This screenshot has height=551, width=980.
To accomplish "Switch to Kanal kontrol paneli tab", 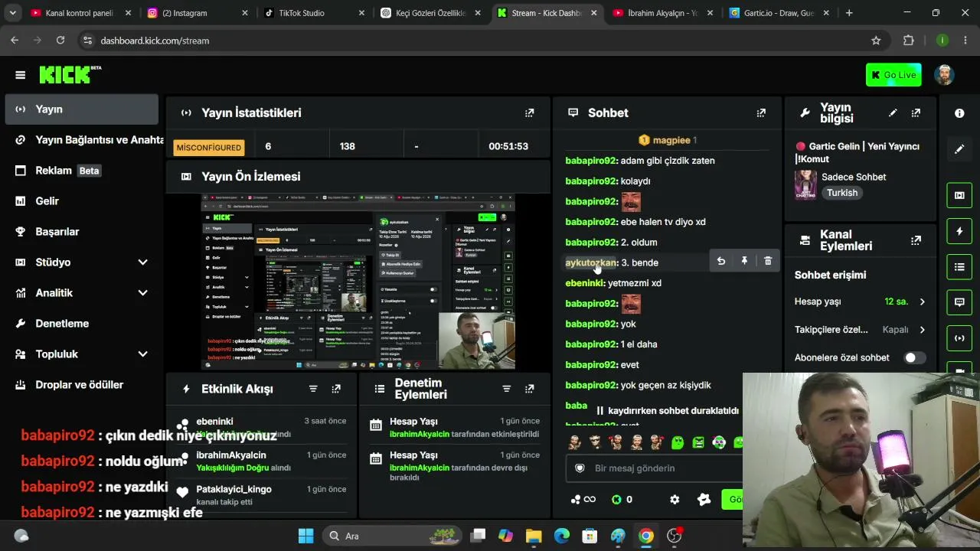I will point(80,13).
